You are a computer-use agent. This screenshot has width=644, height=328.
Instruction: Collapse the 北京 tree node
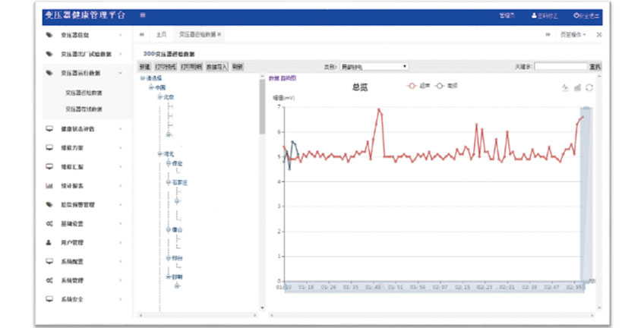[x=159, y=97]
